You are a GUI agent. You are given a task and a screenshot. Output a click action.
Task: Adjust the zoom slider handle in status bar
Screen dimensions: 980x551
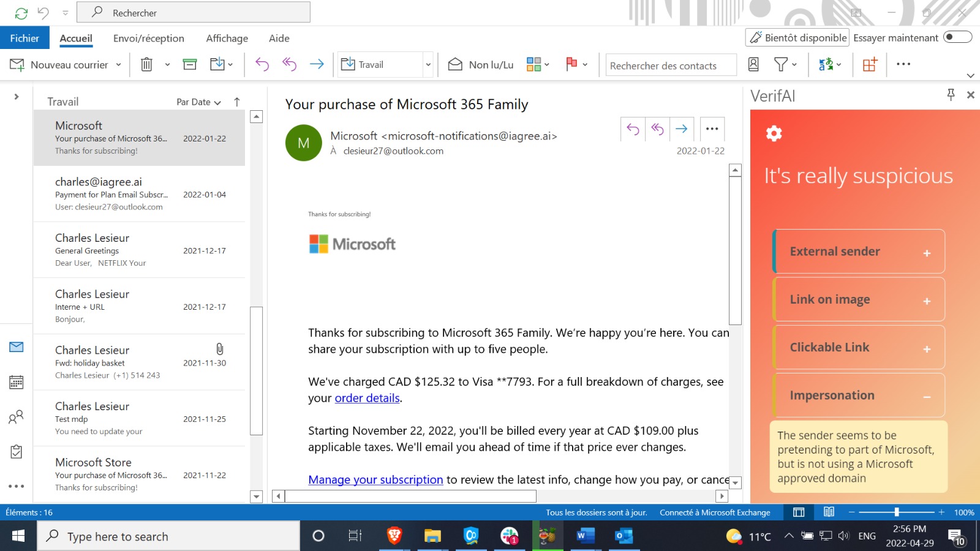point(897,512)
